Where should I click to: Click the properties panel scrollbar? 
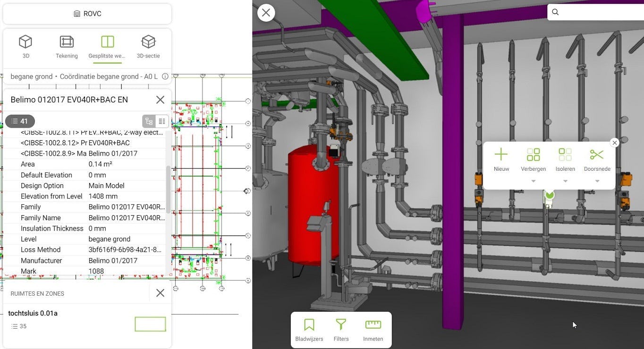pos(168,189)
